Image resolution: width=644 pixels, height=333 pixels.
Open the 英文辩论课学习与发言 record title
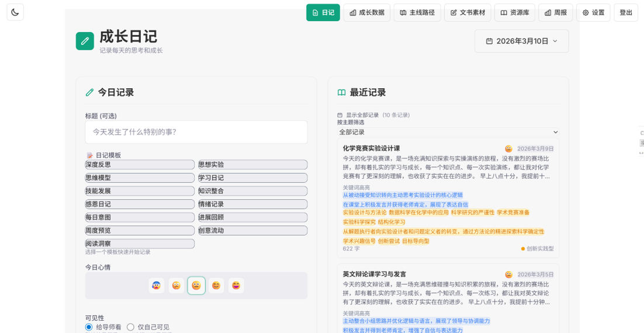[374, 274]
